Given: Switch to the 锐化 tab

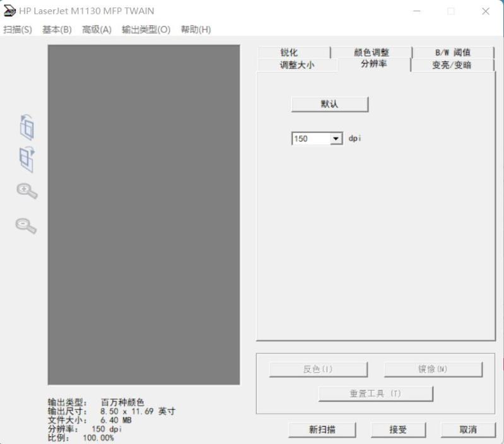Looking at the screenshot, I should (294, 52).
